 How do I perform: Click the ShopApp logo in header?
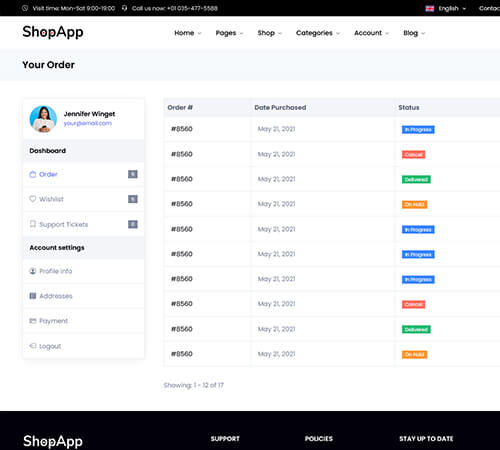pos(53,32)
